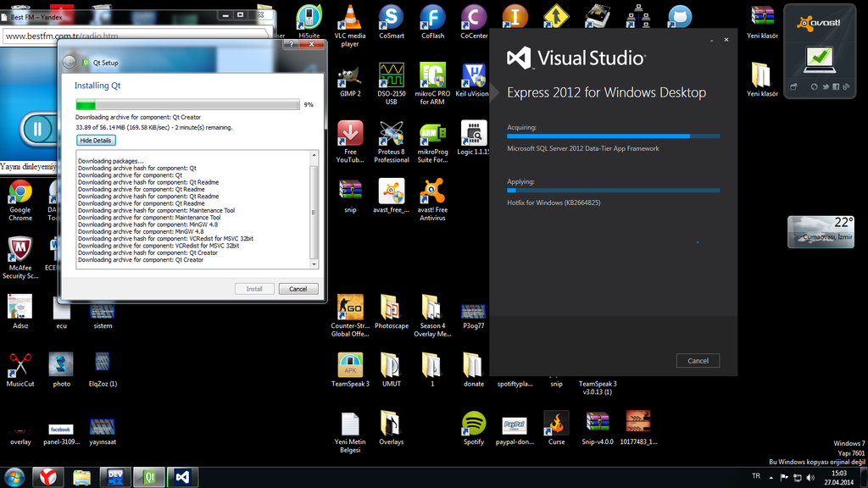Screen dimensions: 868x488
Task: Open the Overlays folder
Action: (392, 428)
